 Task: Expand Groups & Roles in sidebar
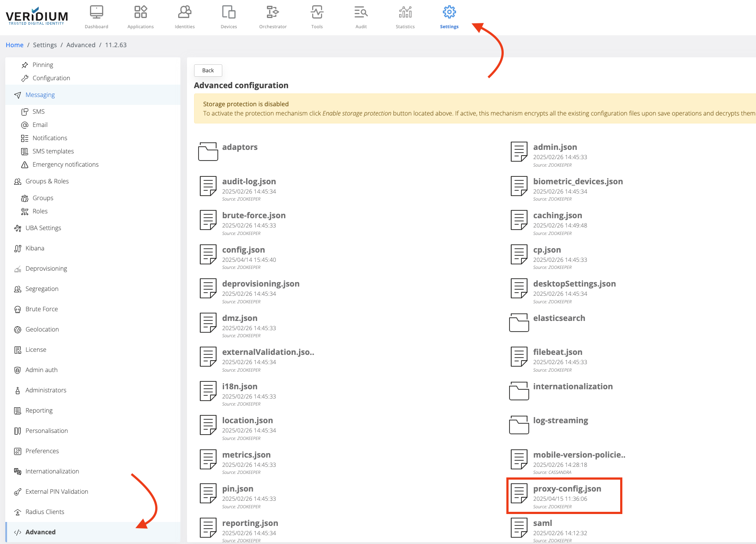click(x=47, y=181)
